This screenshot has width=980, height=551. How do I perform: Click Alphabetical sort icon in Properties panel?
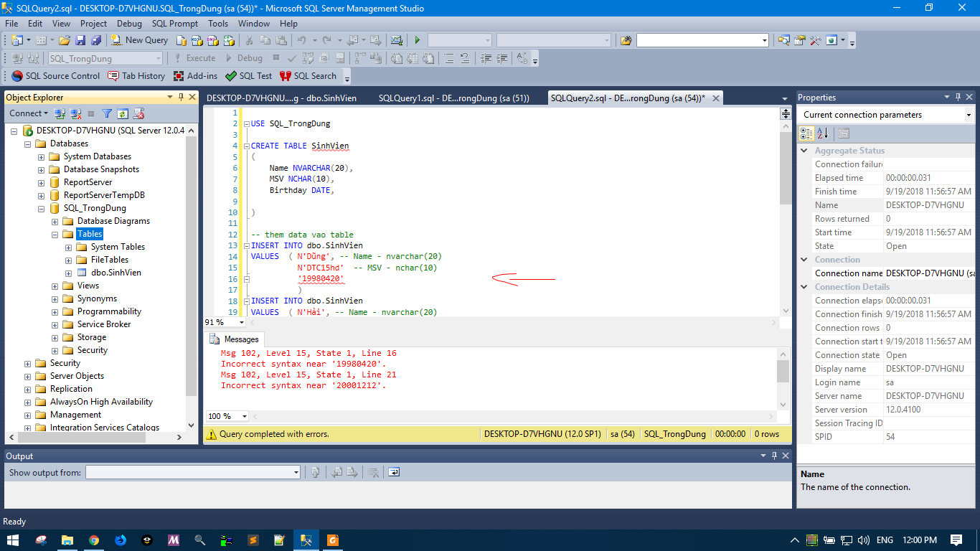[x=823, y=133]
